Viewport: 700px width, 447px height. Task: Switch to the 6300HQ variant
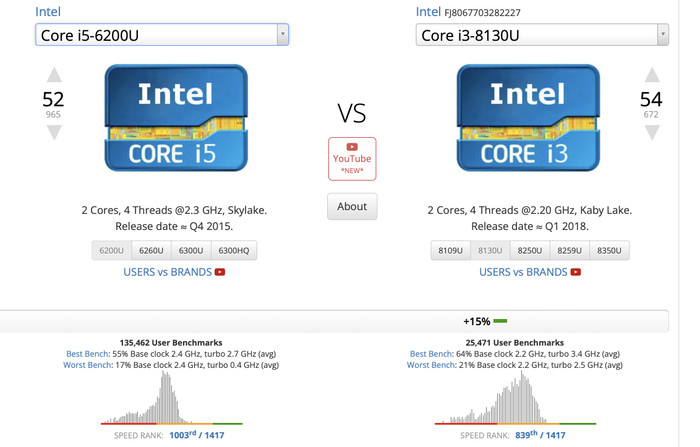233,250
